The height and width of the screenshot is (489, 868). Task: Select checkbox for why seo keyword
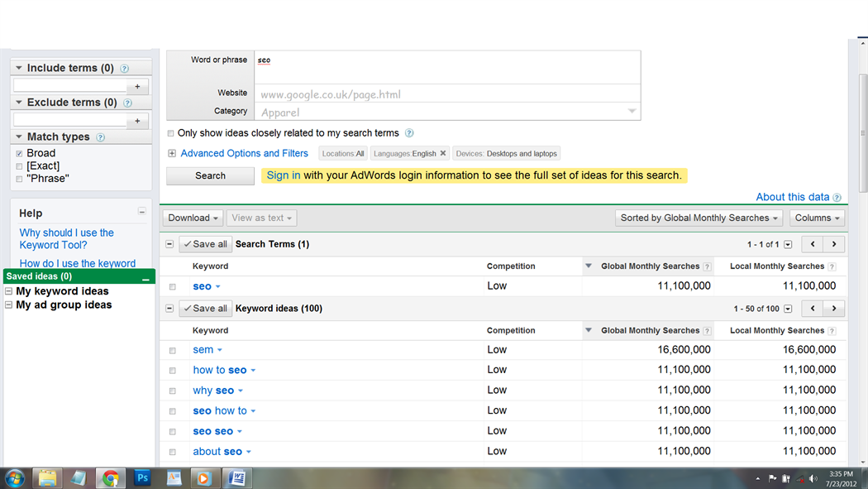(x=173, y=391)
